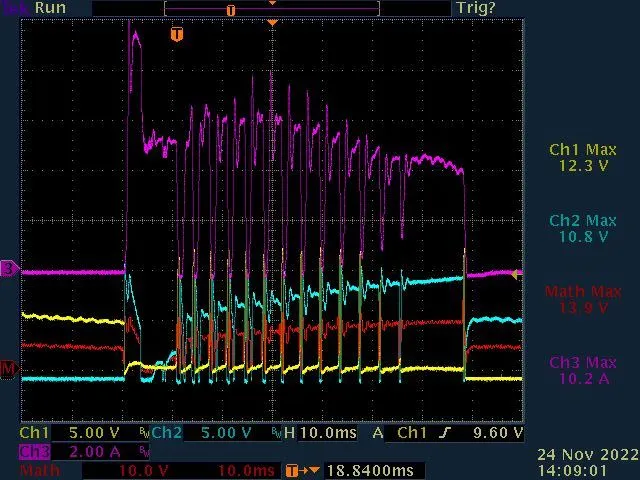Click the Ch1 Max 12.3 V measurement

click(x=583, y=157)
